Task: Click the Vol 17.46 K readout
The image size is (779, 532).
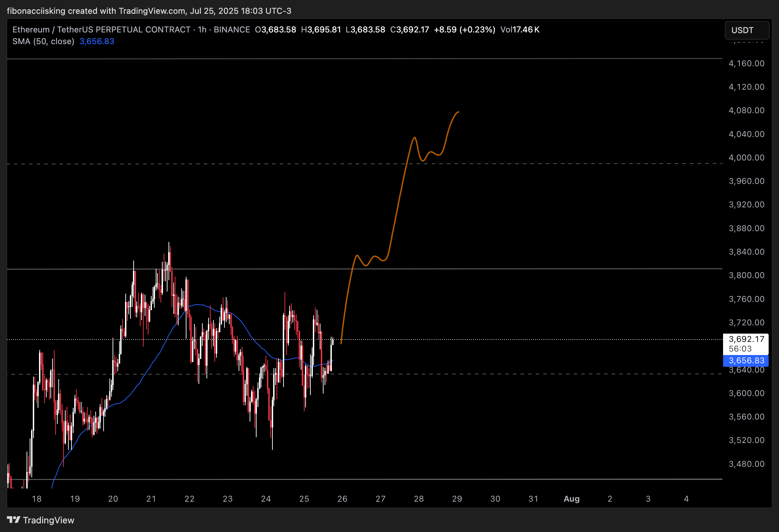Action: pos(520,30)
